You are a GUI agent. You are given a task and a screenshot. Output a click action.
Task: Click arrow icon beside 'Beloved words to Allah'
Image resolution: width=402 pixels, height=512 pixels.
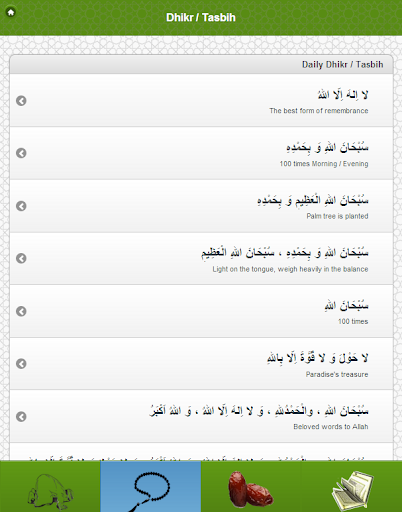click(x=21, y=417)
